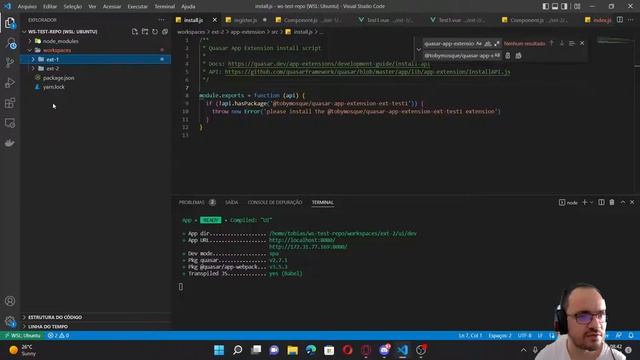
Task: Open the Search view in the activity bar
Action: click(10, 43)
